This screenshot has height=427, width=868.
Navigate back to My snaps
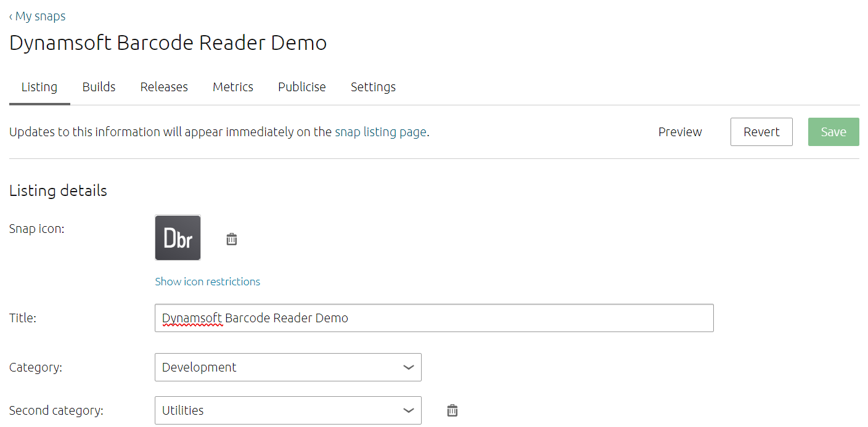pyautogui.click(x=37, y=16)
